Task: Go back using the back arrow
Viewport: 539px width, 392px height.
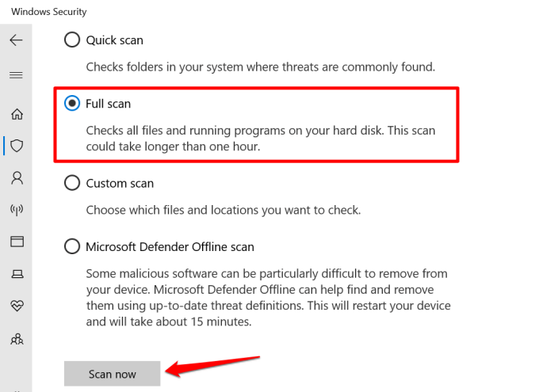Action: tap(16, 40)
